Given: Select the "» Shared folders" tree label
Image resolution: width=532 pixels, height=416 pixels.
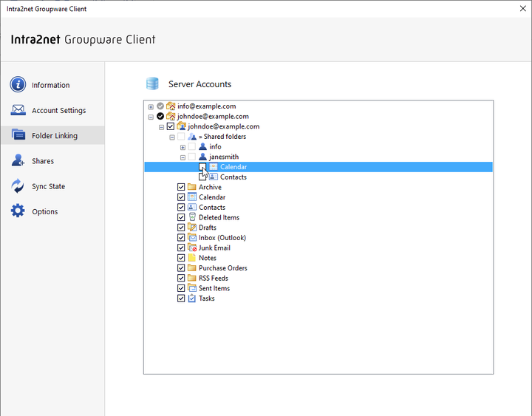Looking at the screenshot, I should 222,137.
